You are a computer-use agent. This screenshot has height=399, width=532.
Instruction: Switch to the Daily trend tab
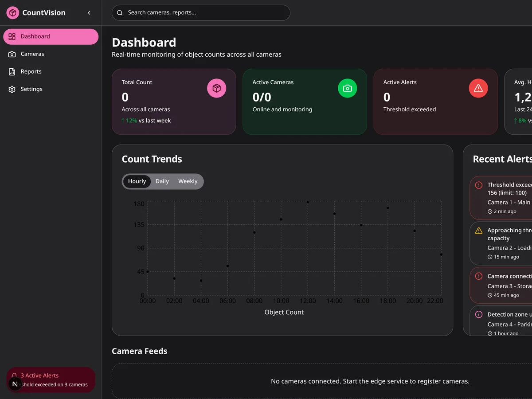(x=162, y=181)
